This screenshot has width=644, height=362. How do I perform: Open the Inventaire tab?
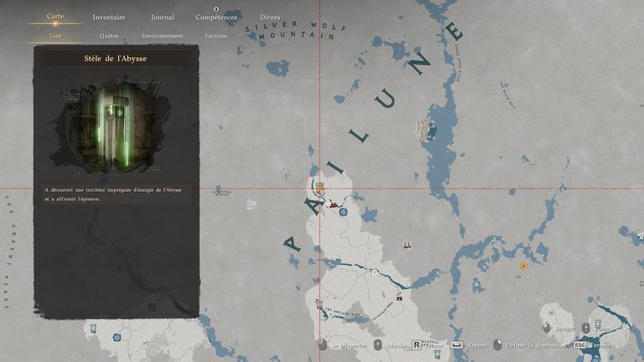pos(108,17)
